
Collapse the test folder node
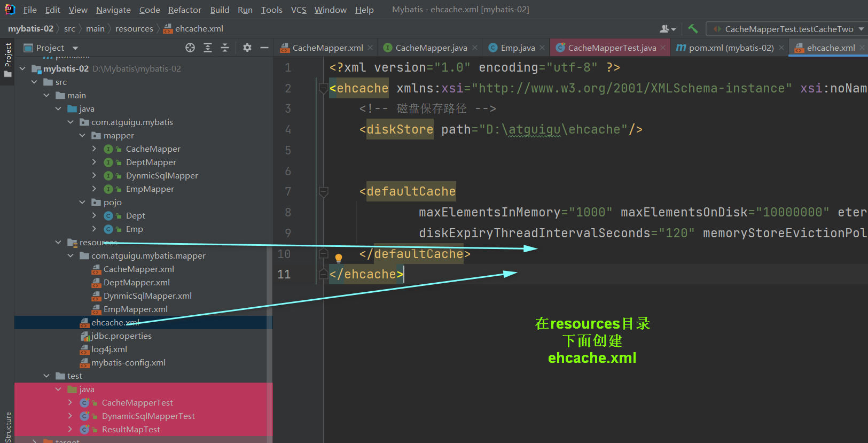click(x=46, y=376)
